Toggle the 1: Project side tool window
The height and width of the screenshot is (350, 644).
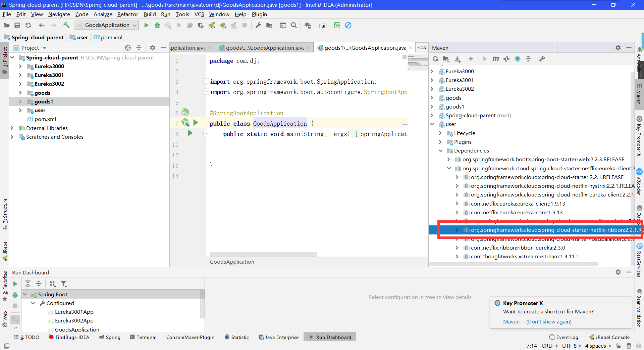[x=5, y=60]
